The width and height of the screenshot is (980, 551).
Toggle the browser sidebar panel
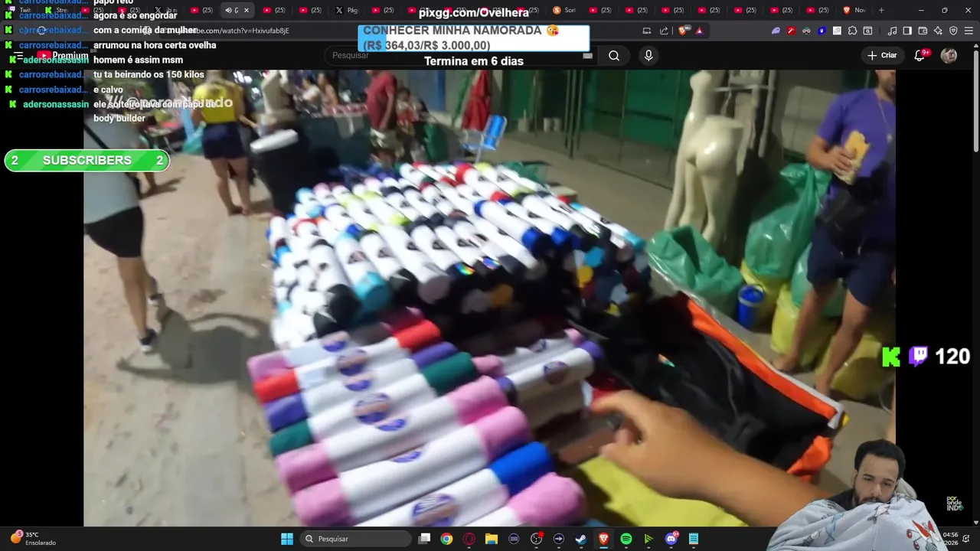pos(907,31)
